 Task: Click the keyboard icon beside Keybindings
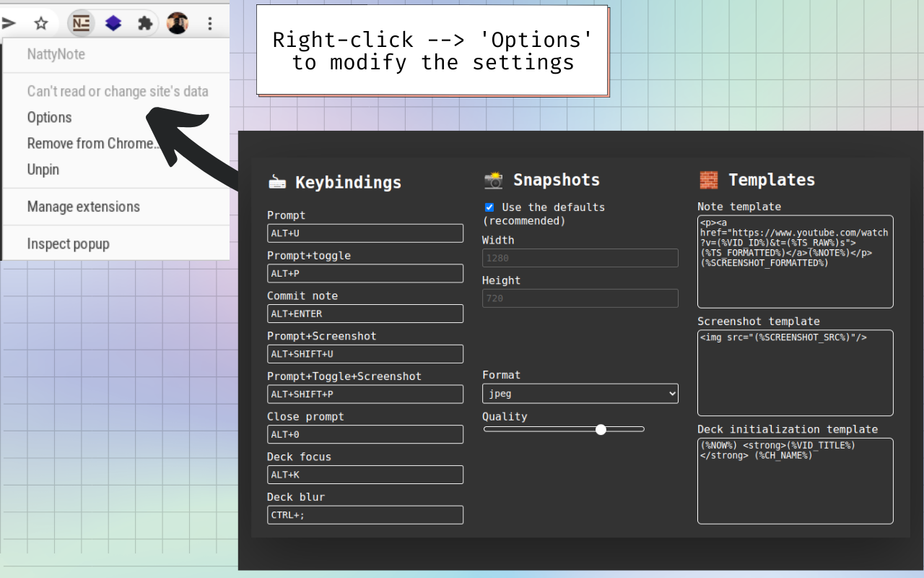point(277,183)
